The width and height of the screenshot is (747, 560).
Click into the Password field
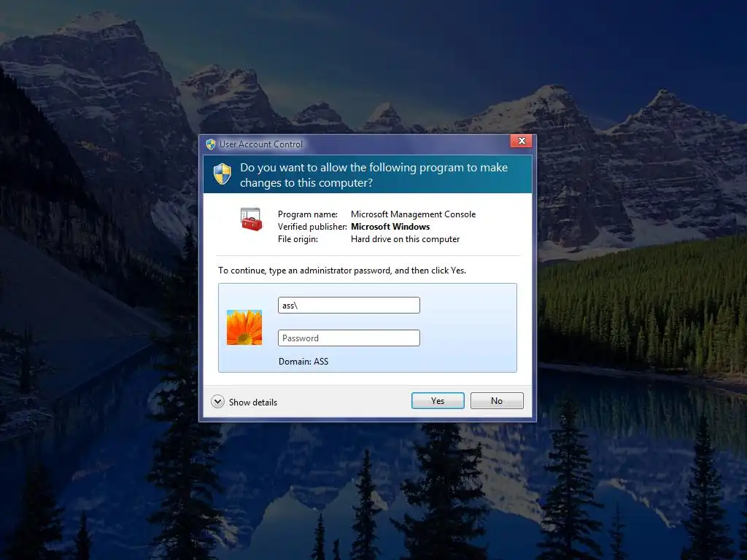[349, 338]
